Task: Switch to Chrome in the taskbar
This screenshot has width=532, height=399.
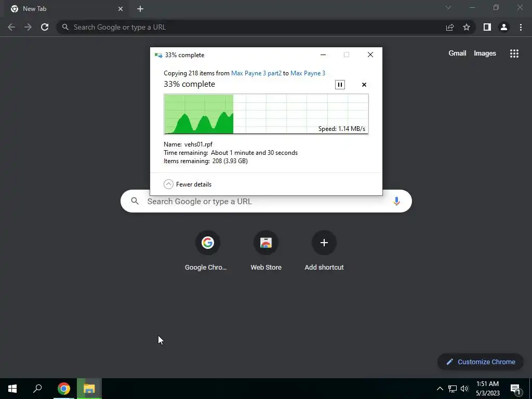Action: 63,389
